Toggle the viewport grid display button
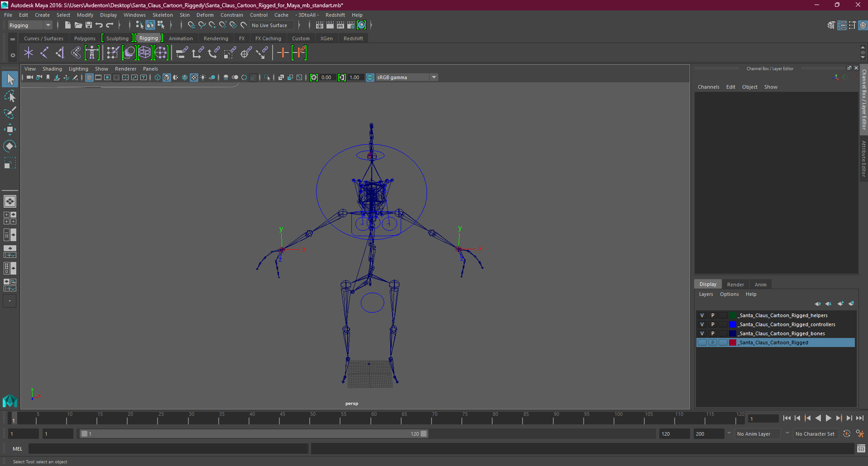 (89, 77)
